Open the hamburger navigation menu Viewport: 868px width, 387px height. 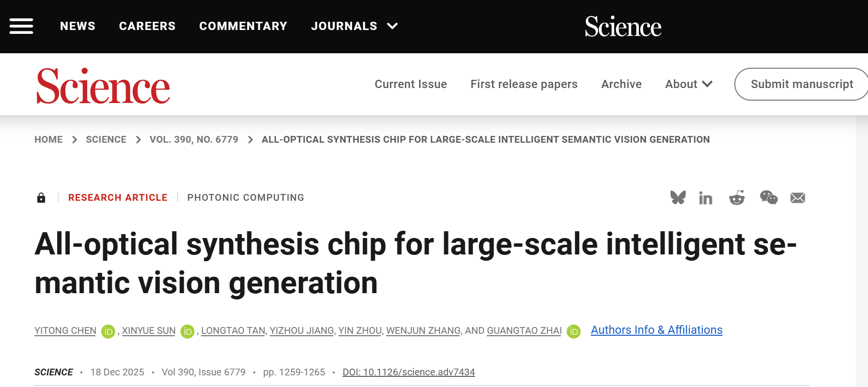21,26
